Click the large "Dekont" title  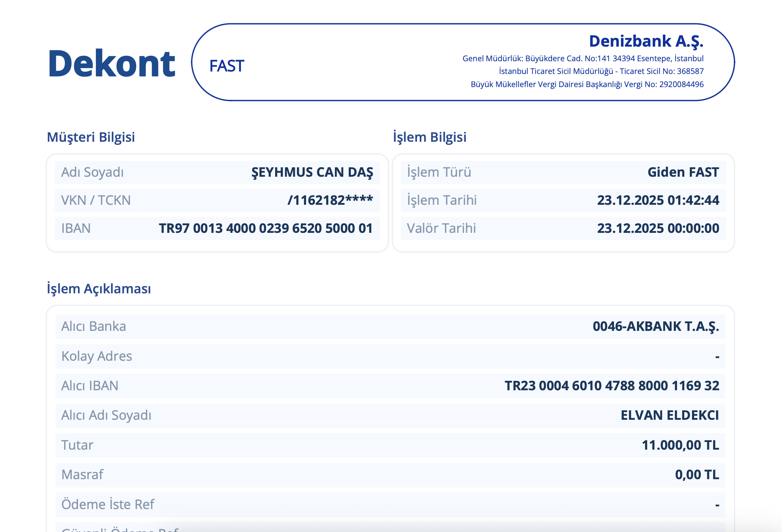(112, 63)
